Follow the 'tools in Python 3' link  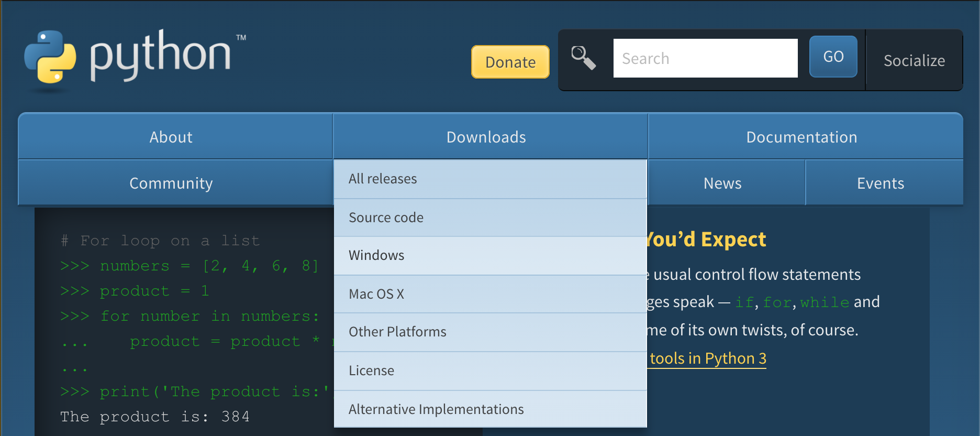click(x=707, y=358)
